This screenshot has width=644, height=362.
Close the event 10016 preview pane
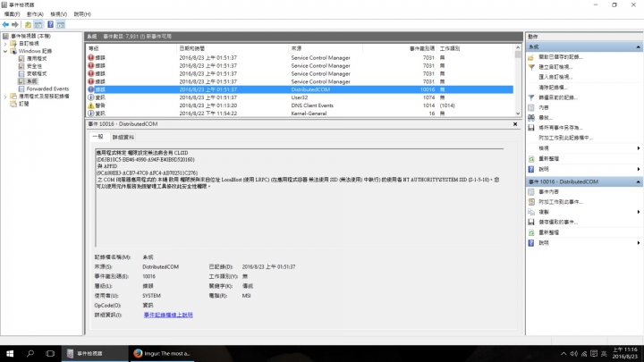click(x=515, y=124)
